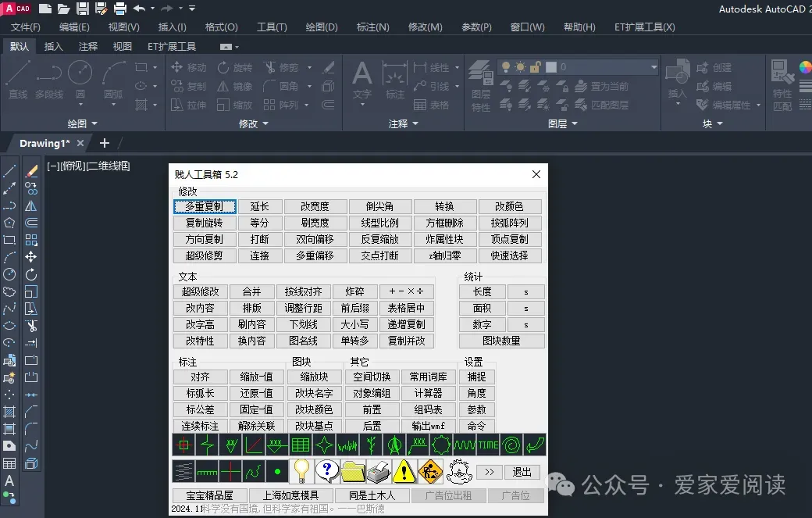812x518 pixels.
Task: Click the 超级修剪 button
Action: [x=205, y=255]
